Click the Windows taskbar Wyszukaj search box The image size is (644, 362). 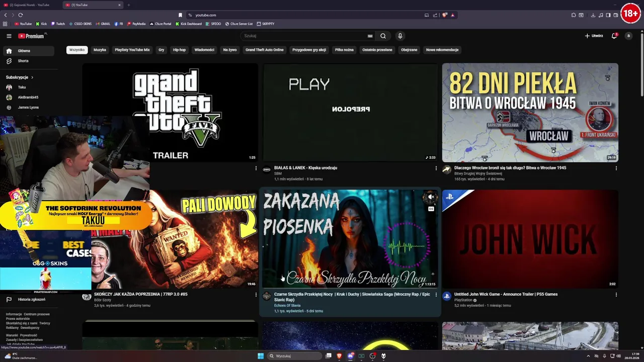pos(295,356)
